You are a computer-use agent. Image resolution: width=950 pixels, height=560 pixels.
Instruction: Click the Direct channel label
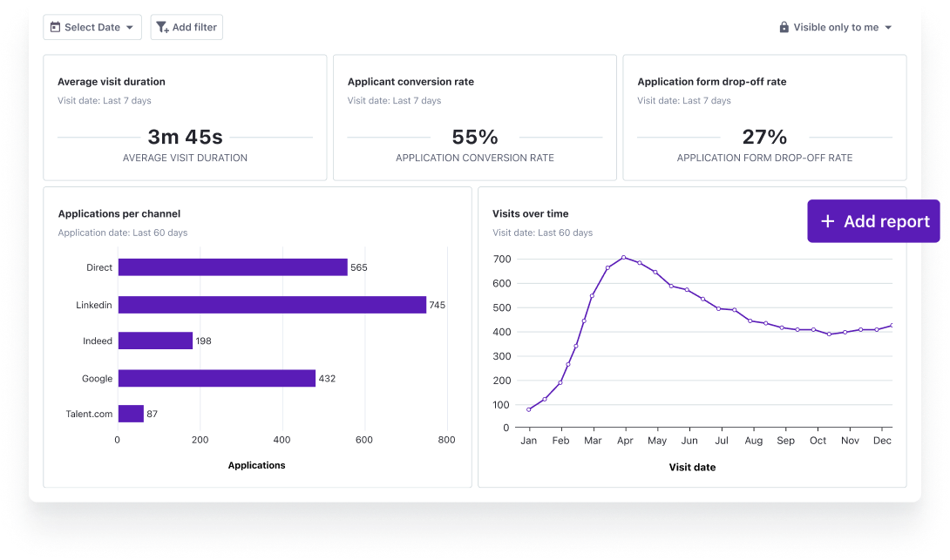tap(99, 267)
